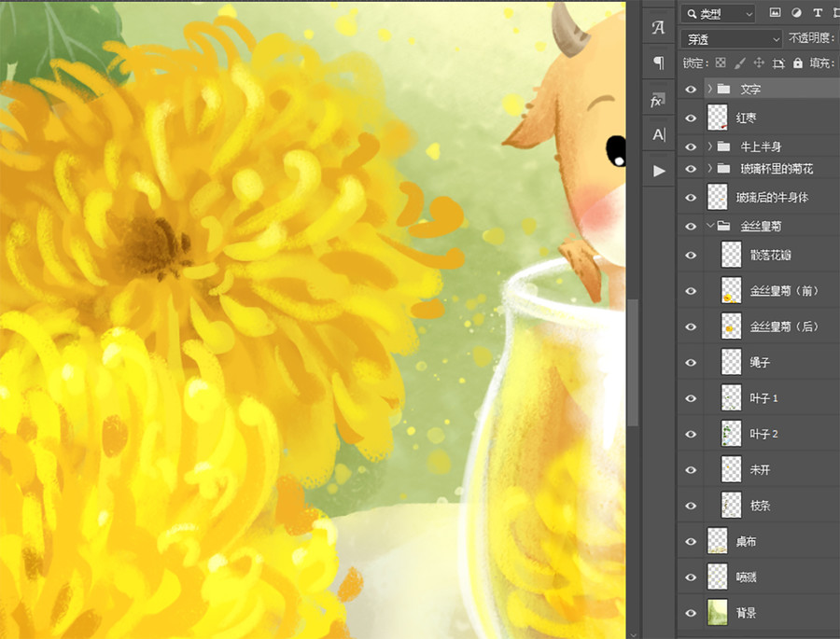Click the 填充 fill label
This screenshot has height=639, width=840.
click(821, 63)
